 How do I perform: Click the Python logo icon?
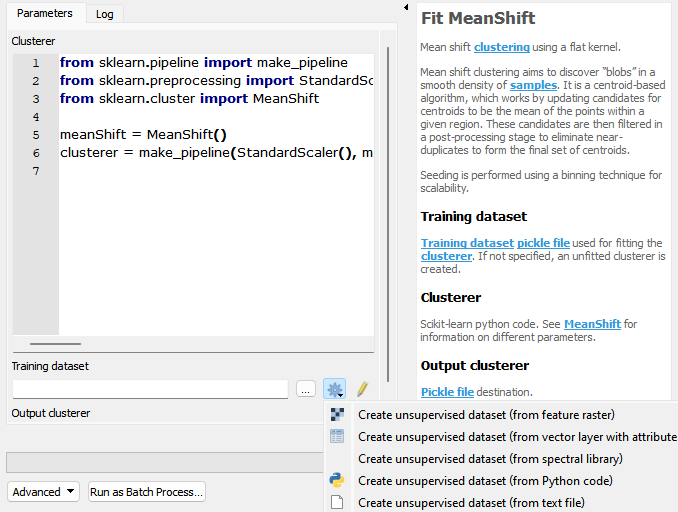[x=337, y=480]
